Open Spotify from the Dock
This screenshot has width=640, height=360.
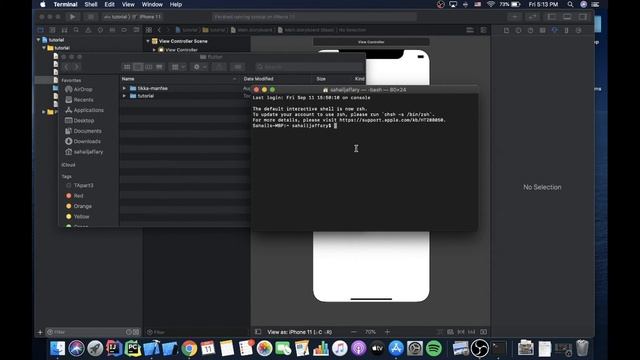tap(433, 348)
